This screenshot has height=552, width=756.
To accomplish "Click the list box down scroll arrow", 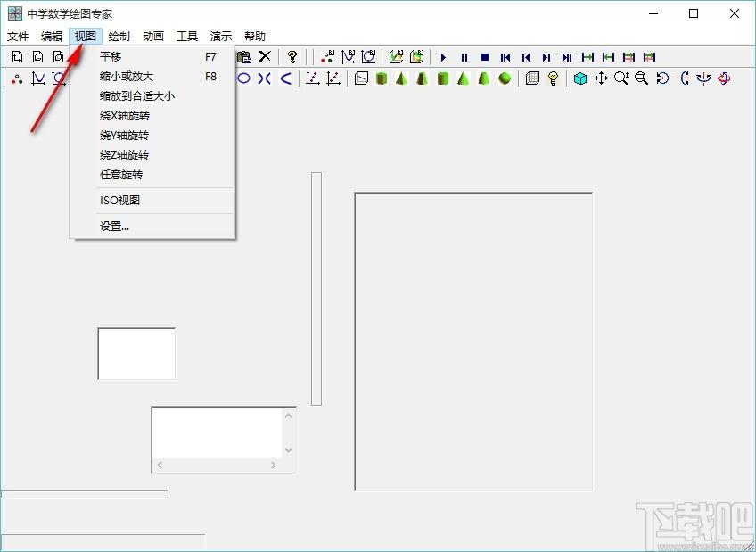I will 288,449.
